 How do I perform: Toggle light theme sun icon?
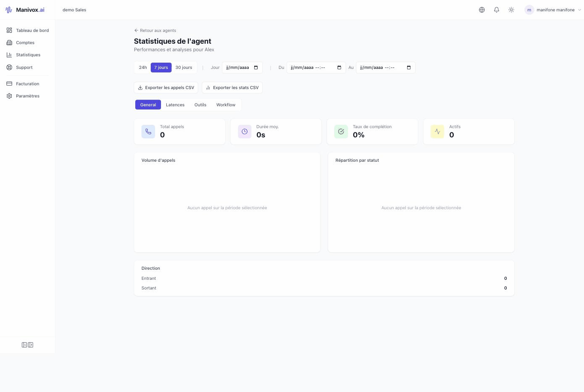(511, 10)
